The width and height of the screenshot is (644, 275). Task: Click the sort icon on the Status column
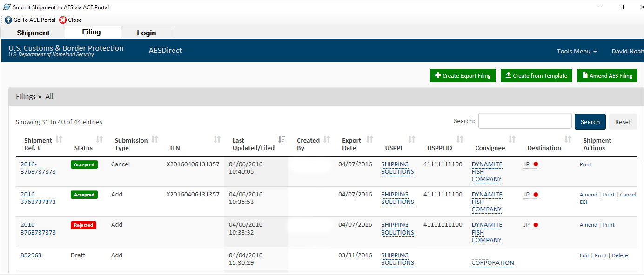click(x=99, y=139)
